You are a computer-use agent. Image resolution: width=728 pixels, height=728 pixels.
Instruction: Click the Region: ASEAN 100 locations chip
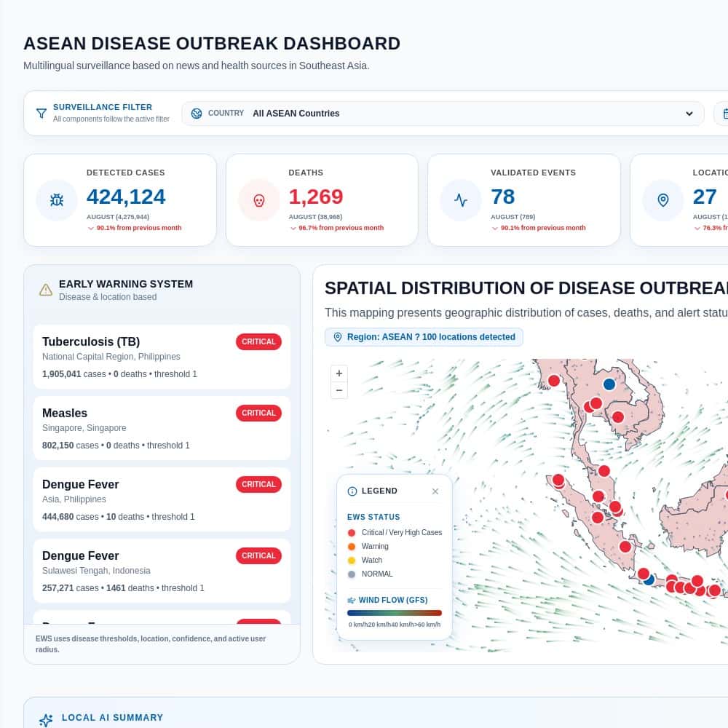(x=424, y=337)
